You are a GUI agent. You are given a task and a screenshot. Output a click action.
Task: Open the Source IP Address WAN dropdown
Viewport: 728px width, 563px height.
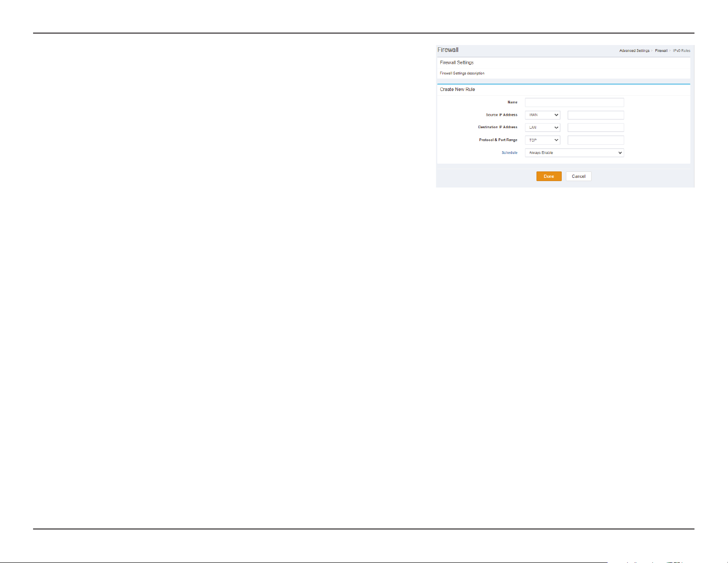tap(542, 115)
